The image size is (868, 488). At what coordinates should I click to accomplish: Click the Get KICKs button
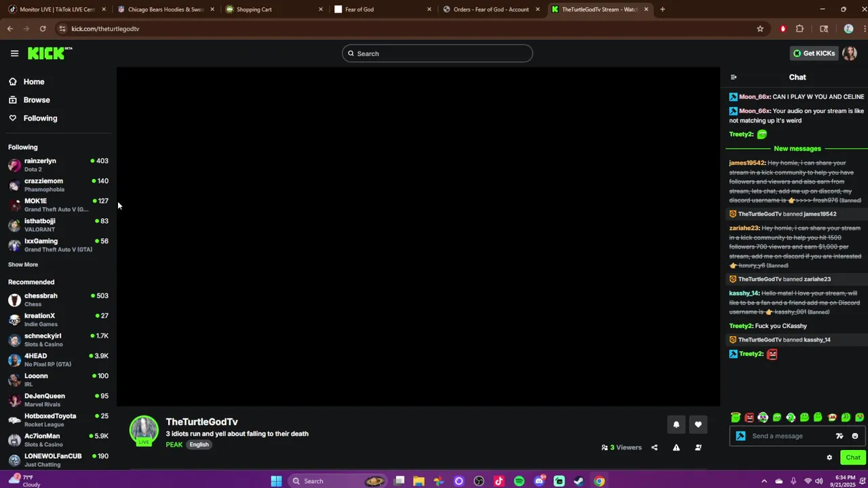coord(814,54)
